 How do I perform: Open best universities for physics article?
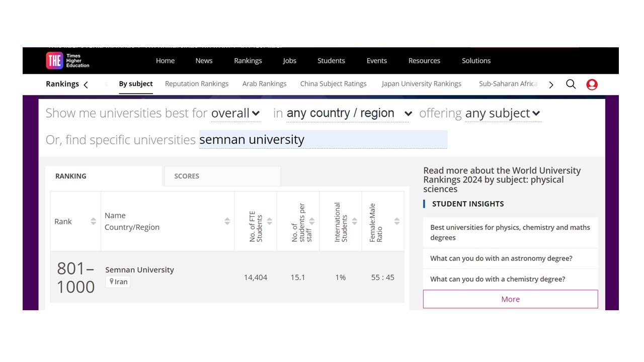pos(510,232)
